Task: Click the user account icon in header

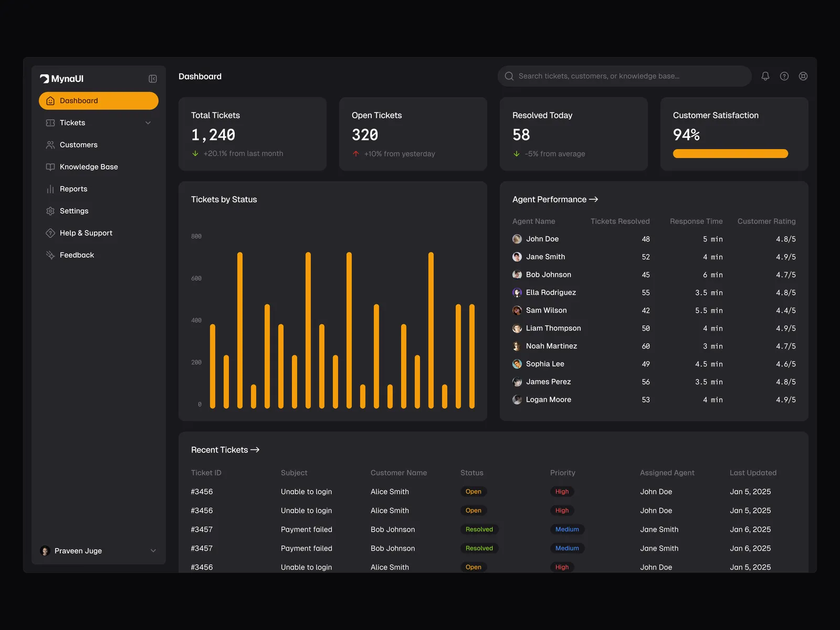Action: point(803,76)
